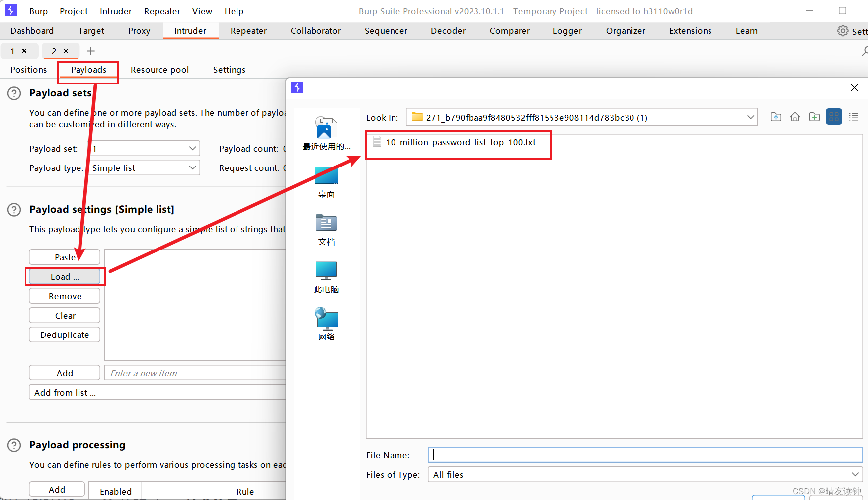Browse 网络 (Network) locations
The image size is (868, 500).
(326, 323)
